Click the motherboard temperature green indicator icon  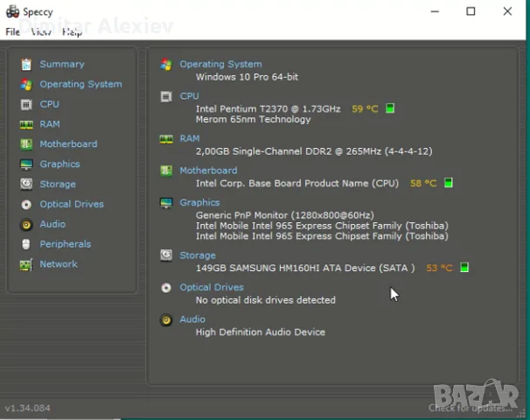(x=449, y=183)
